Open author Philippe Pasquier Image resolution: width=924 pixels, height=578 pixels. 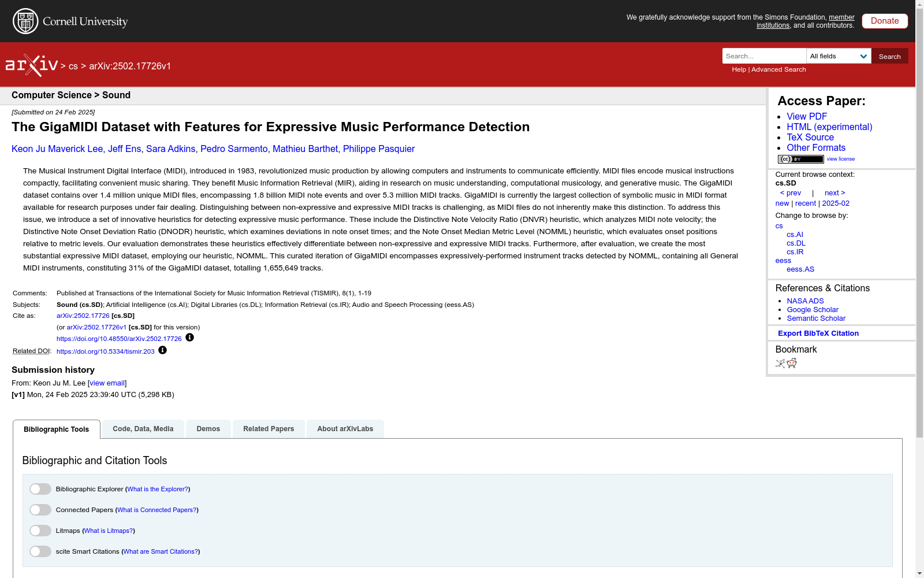click(379, 149)
